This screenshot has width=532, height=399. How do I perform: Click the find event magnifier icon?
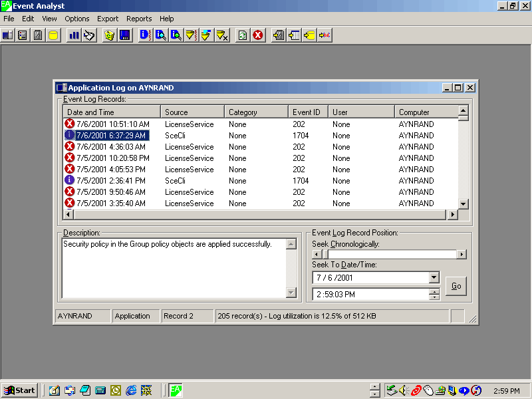(x=160, y=35)
